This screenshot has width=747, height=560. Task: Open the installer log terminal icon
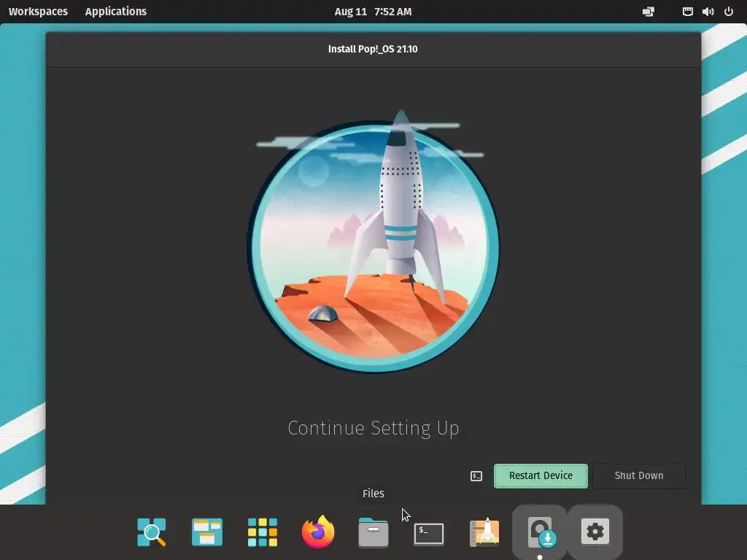coord(476,475)
